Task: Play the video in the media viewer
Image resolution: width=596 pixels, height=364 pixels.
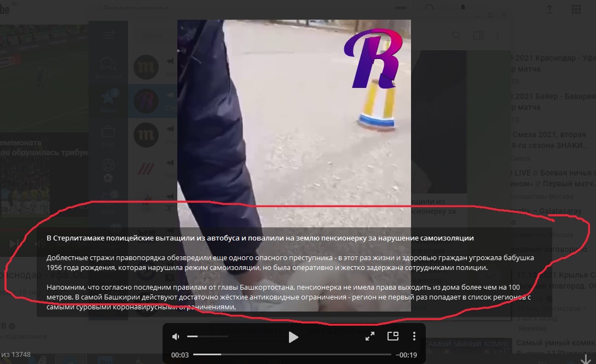Action: click(293, 337)
